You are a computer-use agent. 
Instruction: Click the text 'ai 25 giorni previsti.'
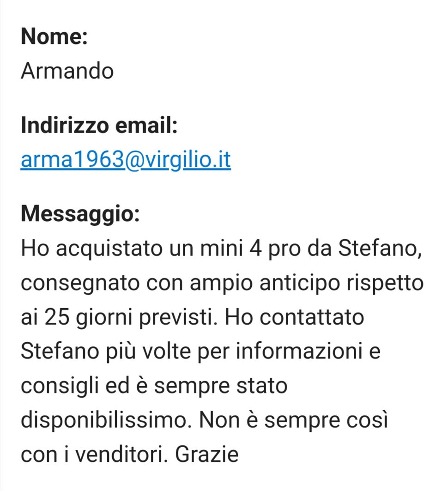[119, 317]
